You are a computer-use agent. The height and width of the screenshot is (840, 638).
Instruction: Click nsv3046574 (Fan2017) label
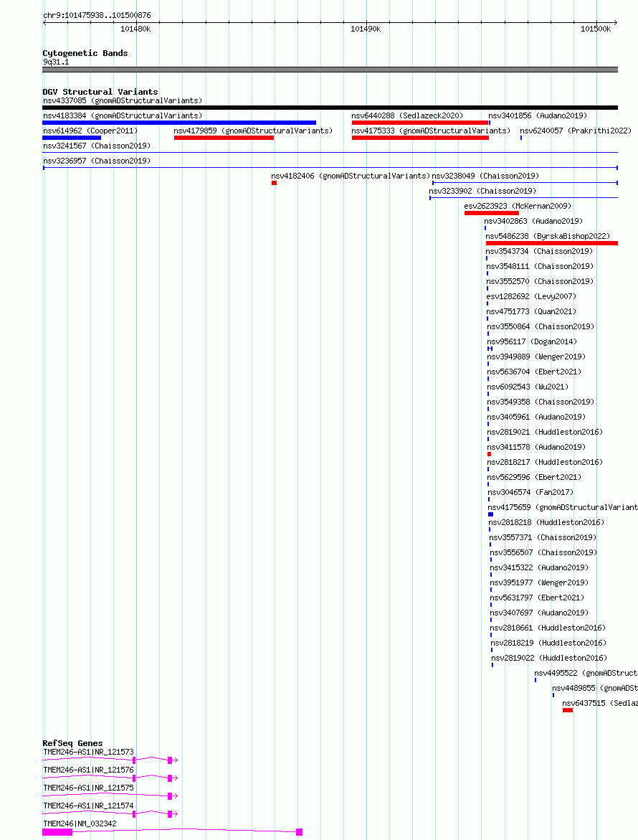coord(530,492)
